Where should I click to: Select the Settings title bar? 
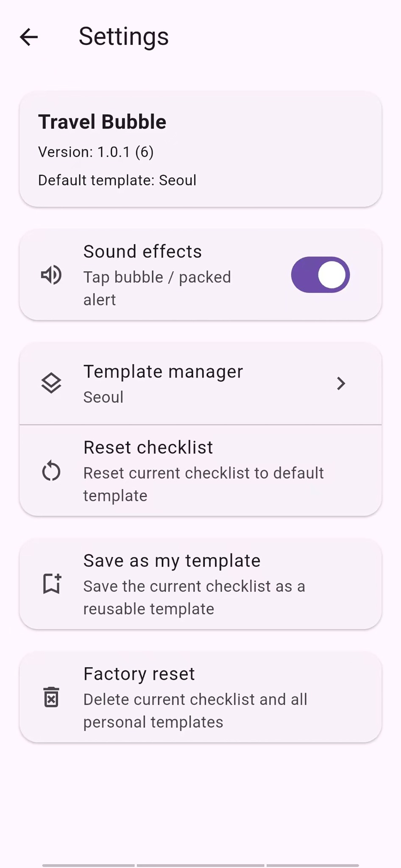pos(123,37)
